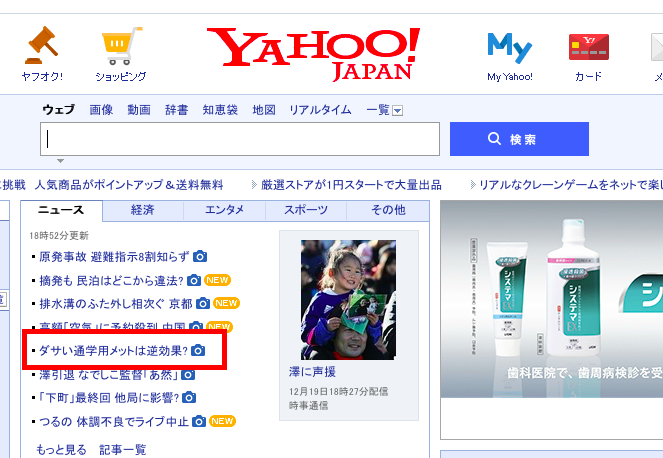Image resolution: width=663 pixels, height=458 pixels.
Task: Click the camera icon beside 澤引退 headline
Action: 188,374
